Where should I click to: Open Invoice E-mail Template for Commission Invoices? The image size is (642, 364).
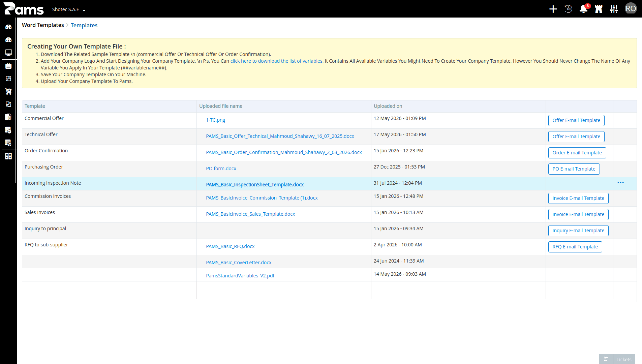click(578, 198)
